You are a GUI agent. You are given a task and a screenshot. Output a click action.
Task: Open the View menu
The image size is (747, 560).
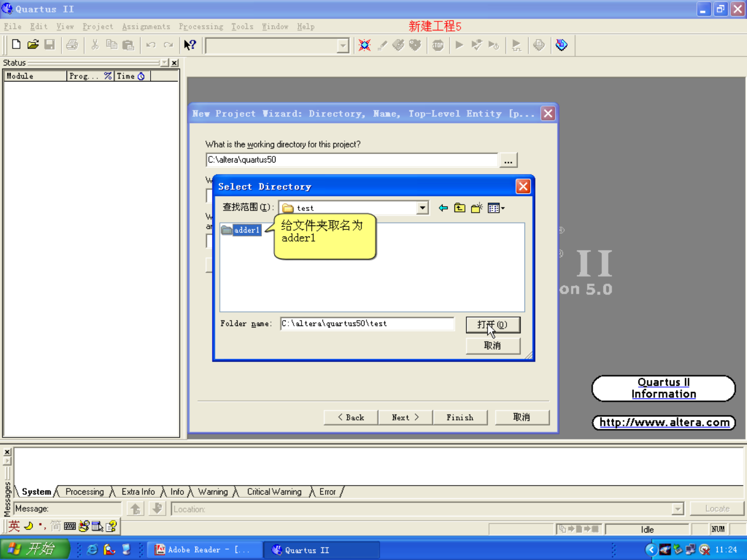[65, 26]
